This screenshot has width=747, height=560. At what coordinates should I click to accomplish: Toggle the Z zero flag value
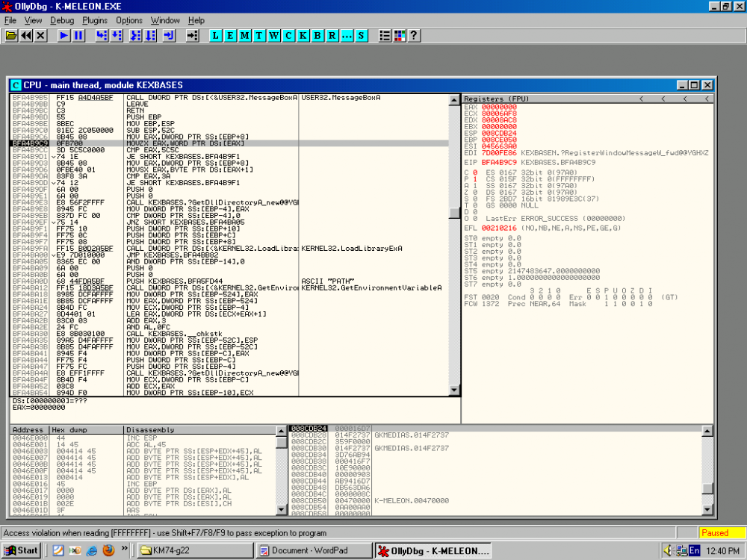pos(474,190)
